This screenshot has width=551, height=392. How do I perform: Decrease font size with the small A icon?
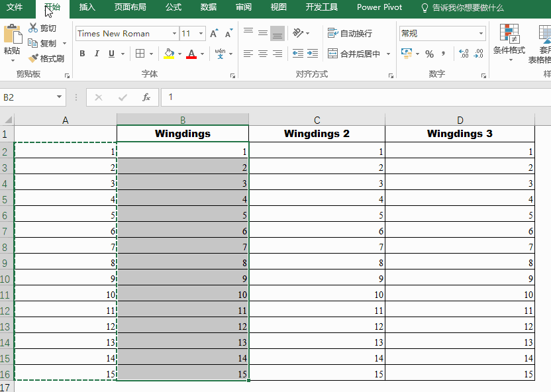click(x=228, y=33)
